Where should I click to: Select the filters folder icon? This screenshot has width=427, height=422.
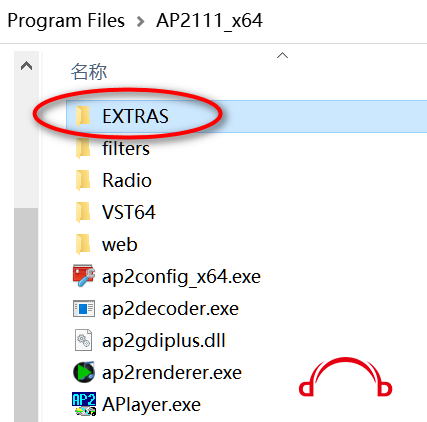pos(83,148)
